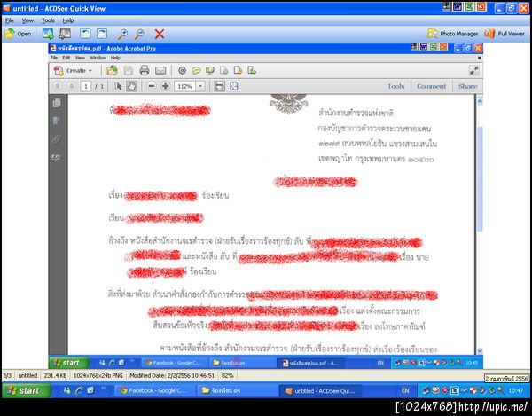Click Acrobat document scrollbar up arrow

tap(480, 101)
